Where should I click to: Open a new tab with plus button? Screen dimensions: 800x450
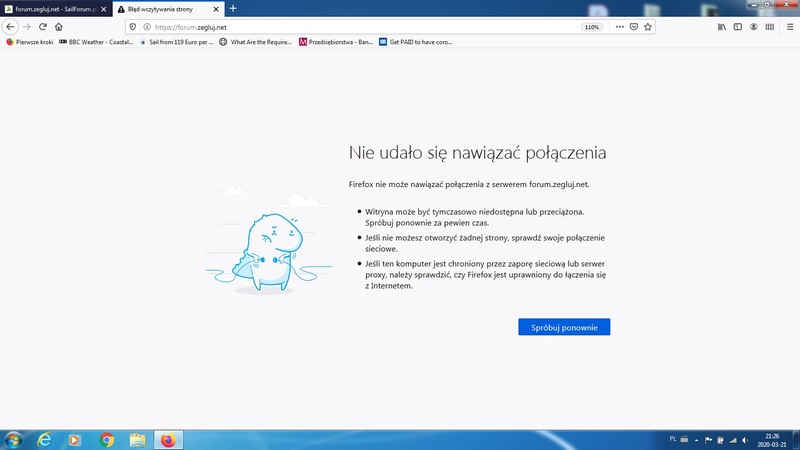click(x=233, y=8)
